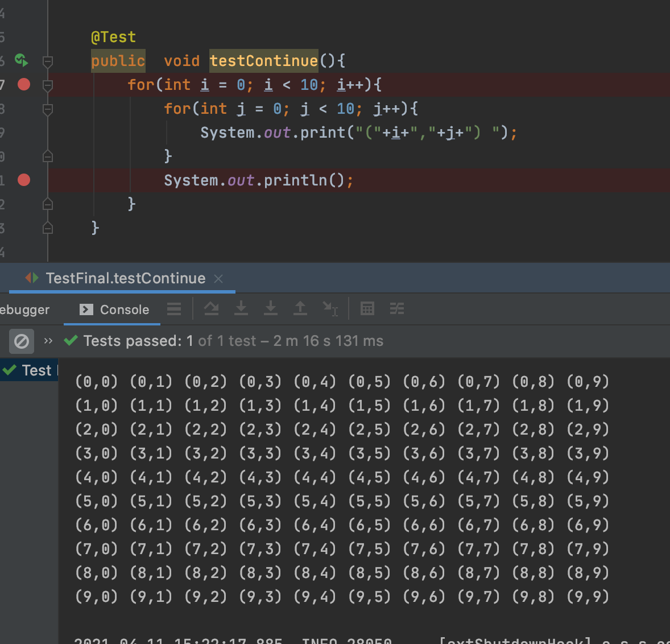Screen dimensions: 670x644
Task: Click the i++ increment in outer loop
Action: click(x=350, y=85)
